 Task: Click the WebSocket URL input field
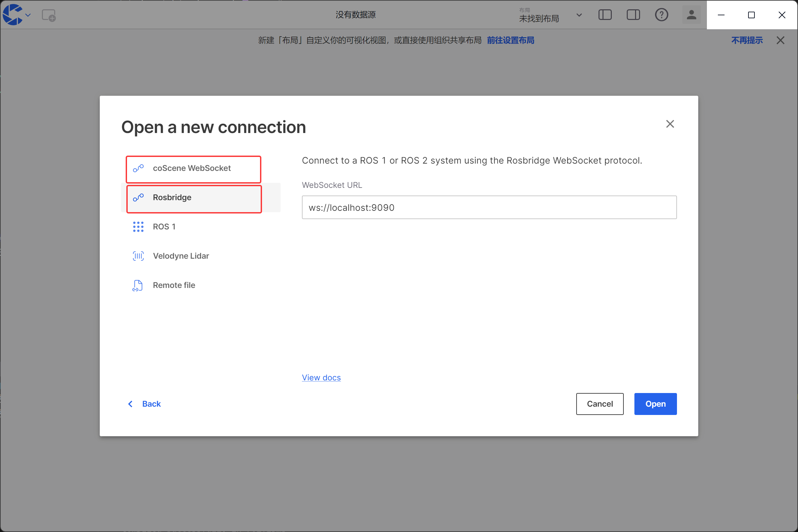point(489,207)
